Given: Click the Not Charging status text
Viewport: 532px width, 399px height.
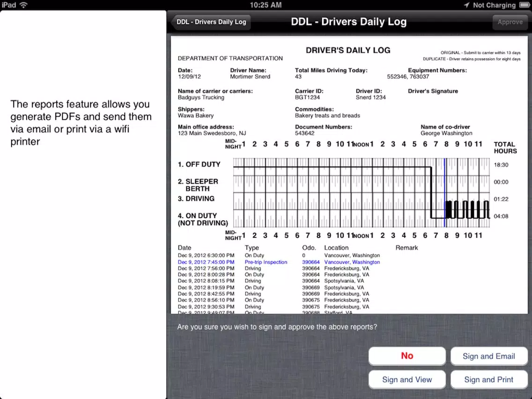Looking at the screenshot, I should [494, 5].
